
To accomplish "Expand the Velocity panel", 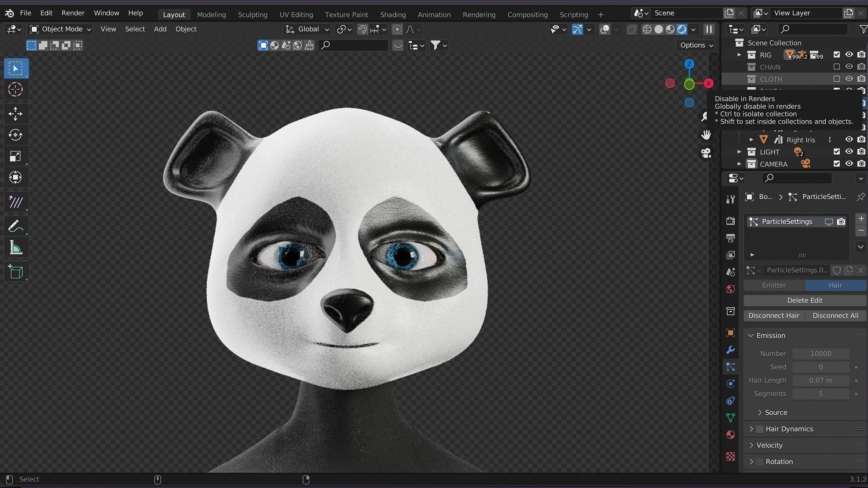I will pyautogui.click(x=751, y=445).
